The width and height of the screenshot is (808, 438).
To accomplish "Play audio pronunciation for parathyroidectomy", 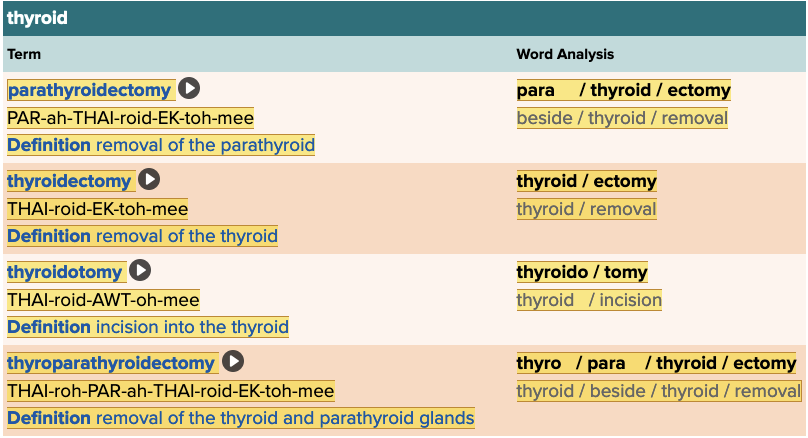I will [x=189, y=89].
